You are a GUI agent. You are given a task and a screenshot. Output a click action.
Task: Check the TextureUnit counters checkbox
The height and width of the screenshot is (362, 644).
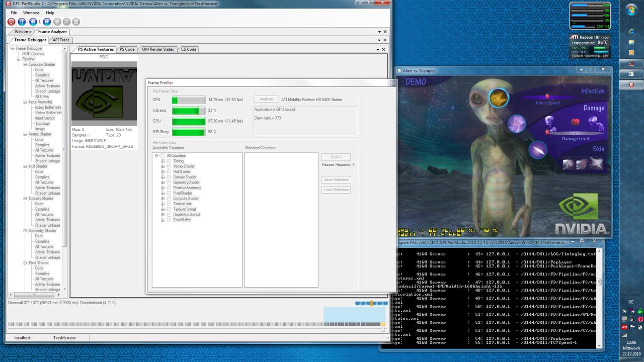[169, 204]
